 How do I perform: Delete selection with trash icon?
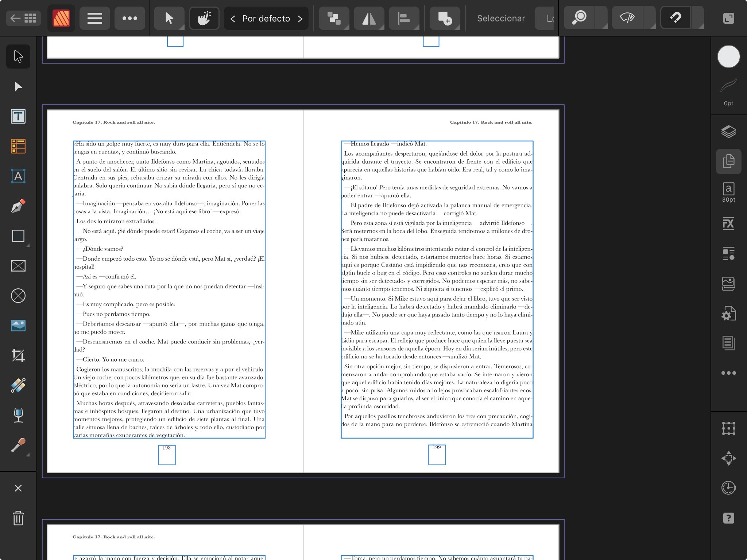coord(18,518)
